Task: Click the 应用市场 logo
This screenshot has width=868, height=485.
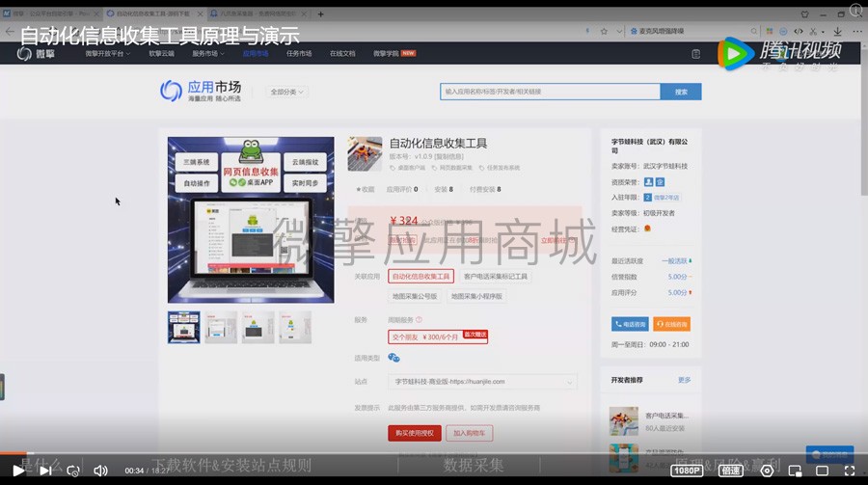Action: pyautogui.click(x=201, y=91)
